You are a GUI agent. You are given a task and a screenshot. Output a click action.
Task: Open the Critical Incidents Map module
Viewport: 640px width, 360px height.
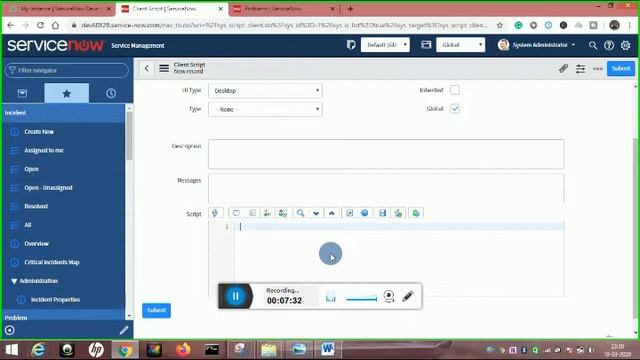click(x=52, y=262)
